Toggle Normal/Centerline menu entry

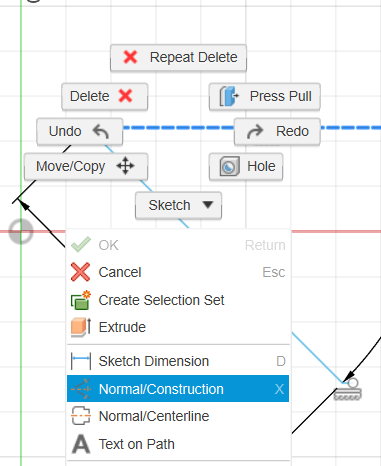(x=178, y=416)
